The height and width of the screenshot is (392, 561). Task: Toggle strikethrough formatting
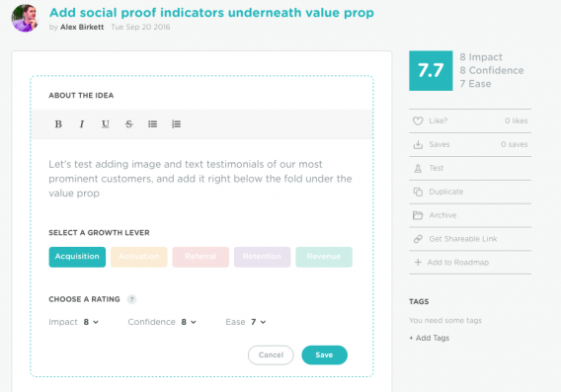[x=128, y=124]
